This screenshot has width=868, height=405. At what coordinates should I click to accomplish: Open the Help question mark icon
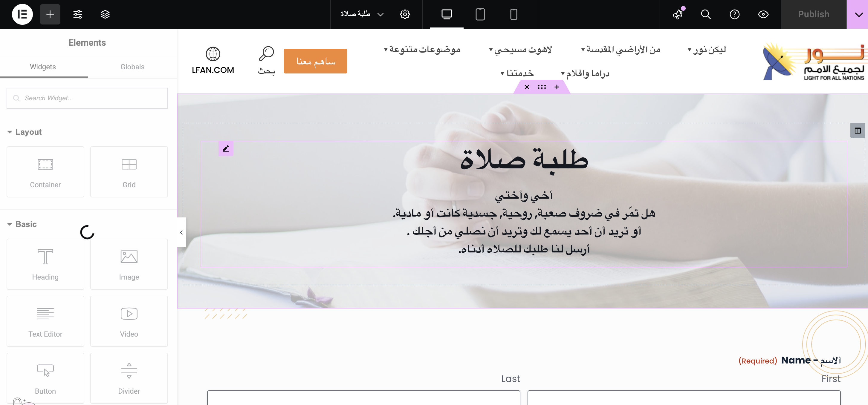[x=735, y=14]
